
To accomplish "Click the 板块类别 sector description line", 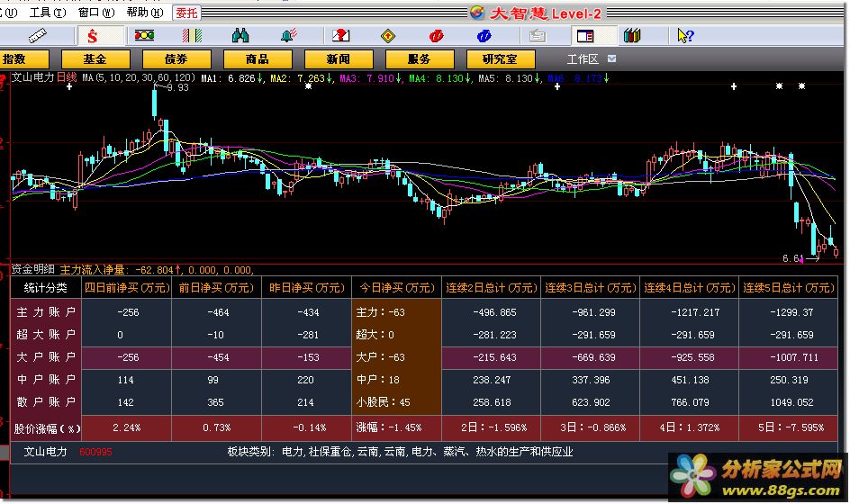I will [x=400, y=452].
